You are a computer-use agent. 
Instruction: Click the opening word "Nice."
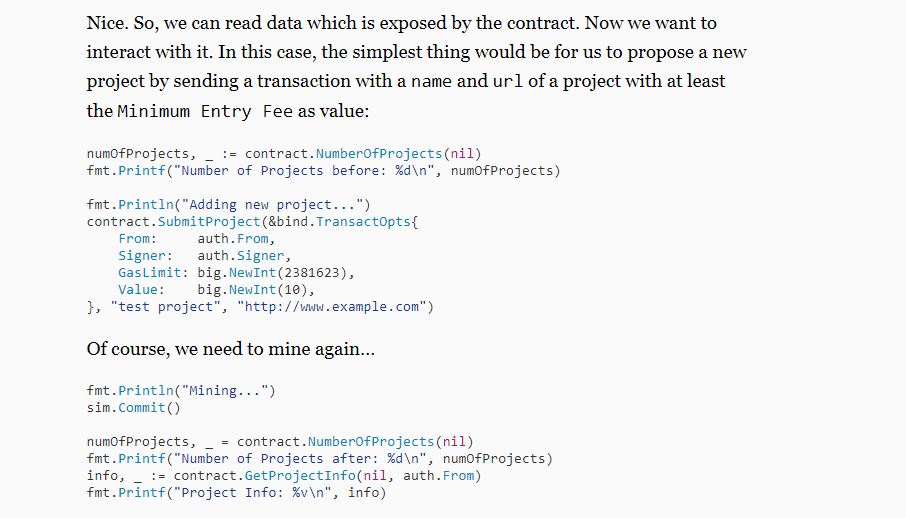[106, 22]
